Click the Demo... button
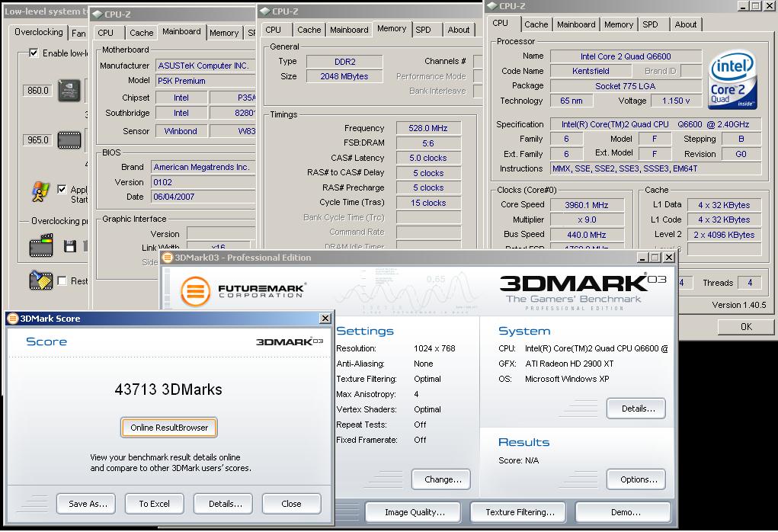The height and width of the screenshot is (532, 778). 625,512
